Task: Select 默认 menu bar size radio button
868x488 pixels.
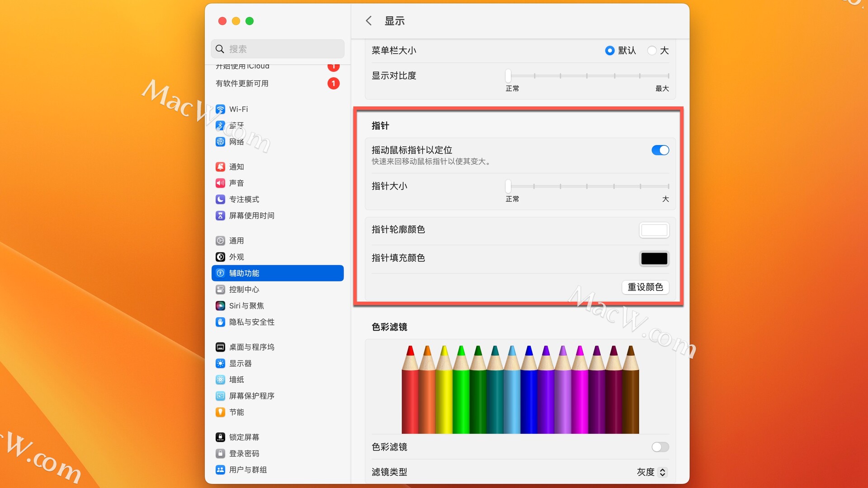Action: point(610,51)
